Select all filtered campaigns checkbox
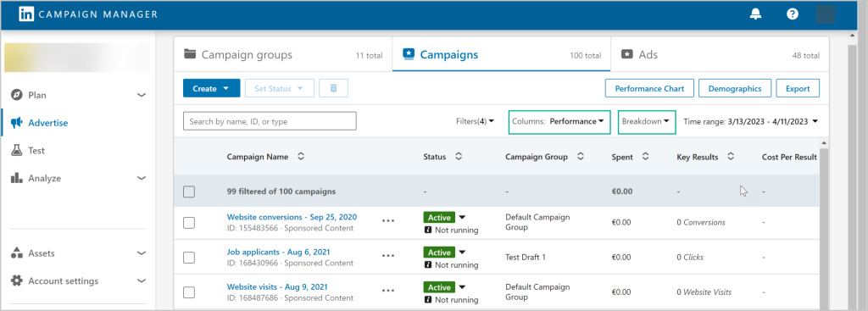 pos(189,192)
